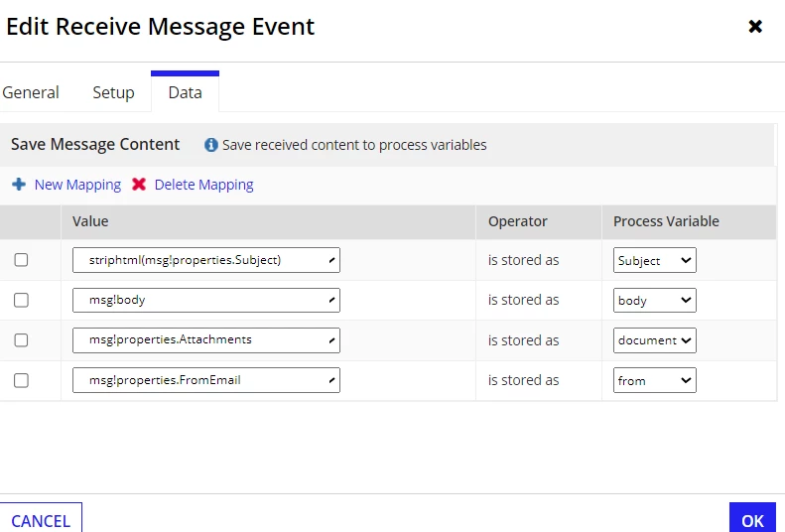Viewport: 785px width, 532px height.
Task: Expand the from process variable dropdown
Action: coord(654,380)
